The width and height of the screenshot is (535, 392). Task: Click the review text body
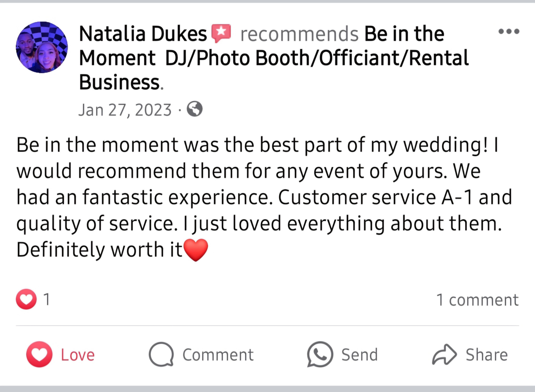261,197
